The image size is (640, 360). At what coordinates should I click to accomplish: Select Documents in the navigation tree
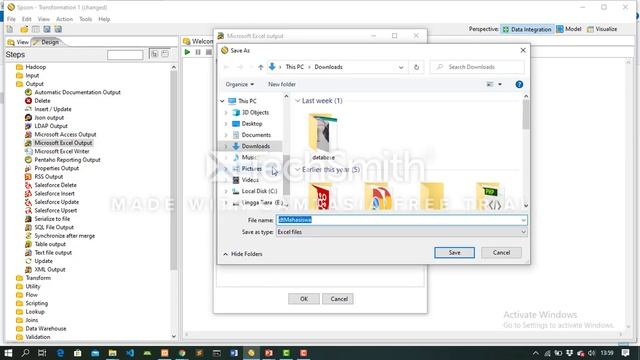[x=256, y=135]
